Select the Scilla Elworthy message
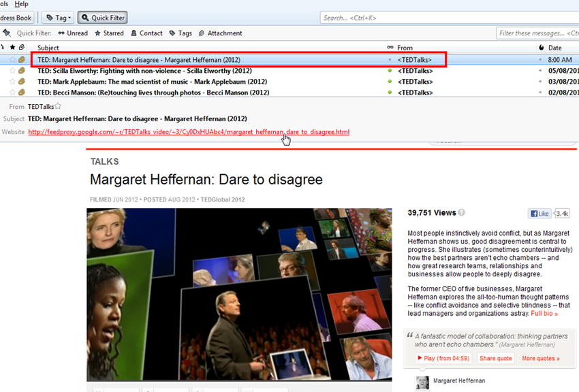This screenshot has height=392, width=579. click(x=144, y=71)
